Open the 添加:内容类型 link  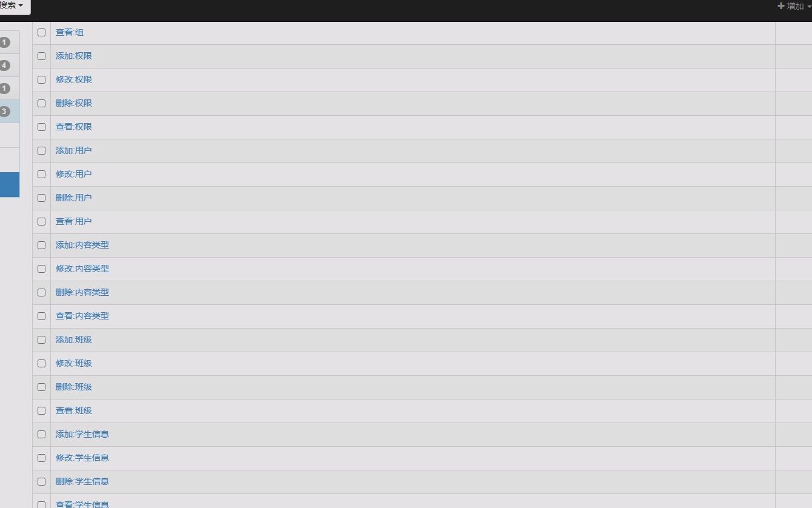point(82,245)
